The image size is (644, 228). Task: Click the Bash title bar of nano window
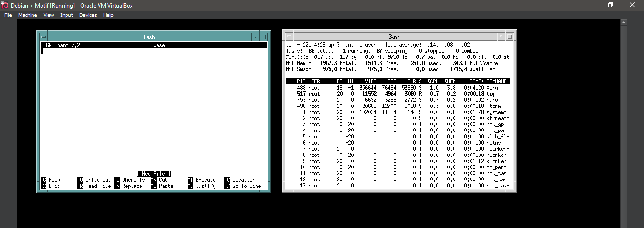(x=149, y=37)
